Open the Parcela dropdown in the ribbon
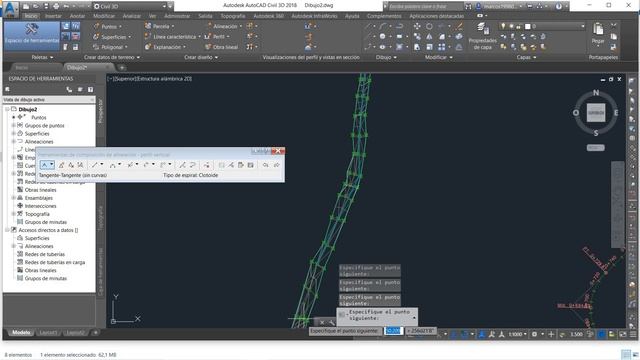The width and height of the screenshot is (640, 360). pos(160,27)
